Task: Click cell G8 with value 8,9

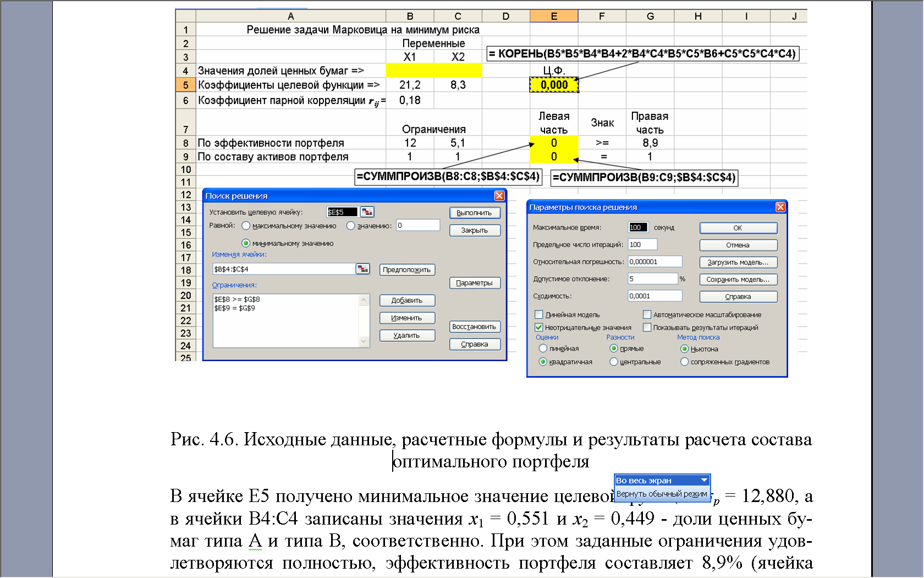Action: click(650, 143)
